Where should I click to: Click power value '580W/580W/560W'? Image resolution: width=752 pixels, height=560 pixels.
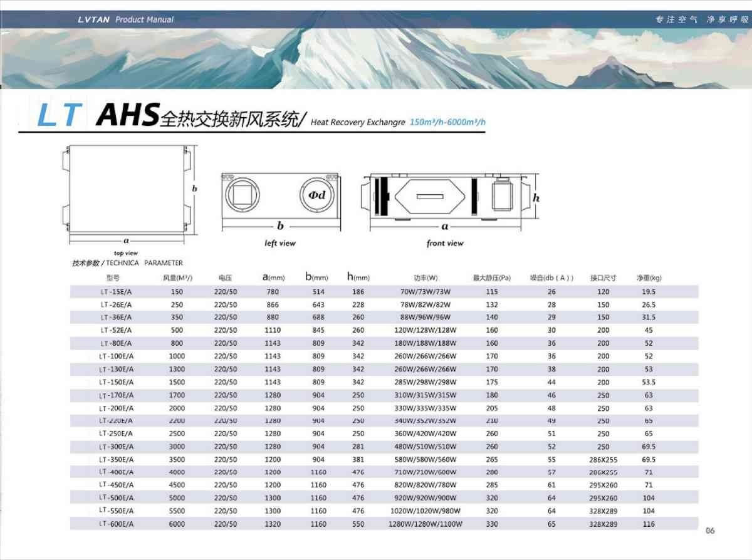point(426,459)
